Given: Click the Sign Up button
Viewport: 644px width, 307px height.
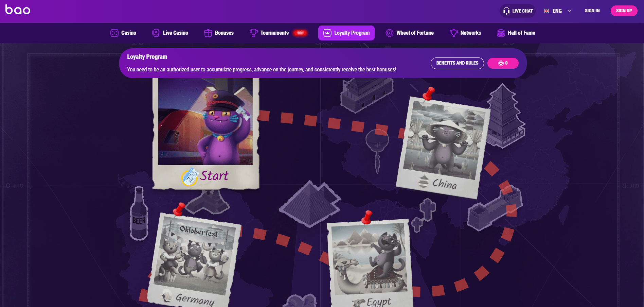Looking at the screenshot, I should pos(624,11).
